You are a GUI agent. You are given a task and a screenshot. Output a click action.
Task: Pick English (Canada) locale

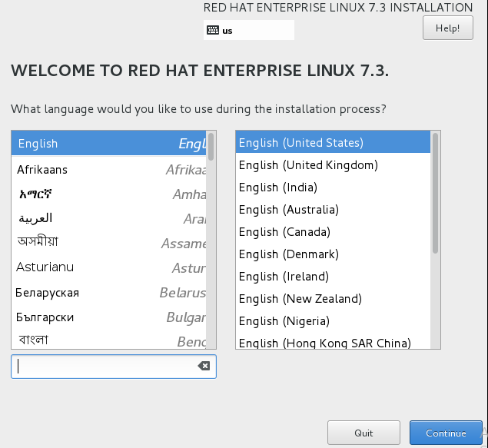click(333, 232)
